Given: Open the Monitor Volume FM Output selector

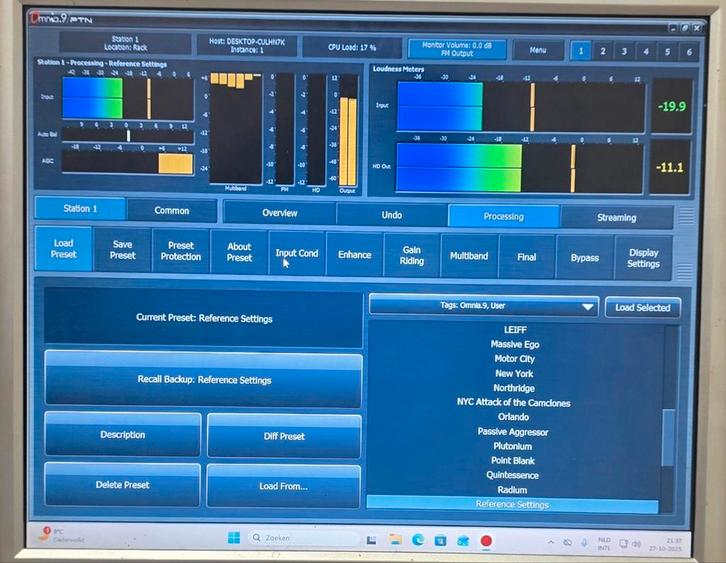Looking at the screenshot, I should [x=456, y=49].
